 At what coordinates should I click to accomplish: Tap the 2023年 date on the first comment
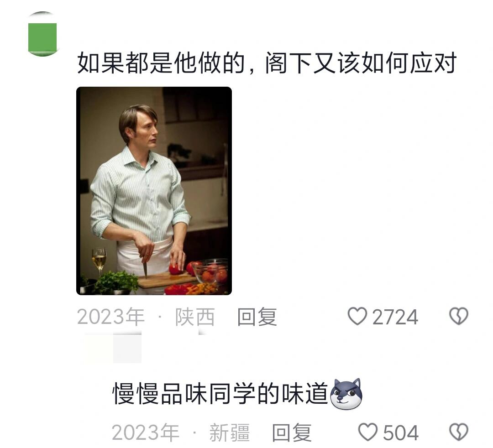point(110,317)
